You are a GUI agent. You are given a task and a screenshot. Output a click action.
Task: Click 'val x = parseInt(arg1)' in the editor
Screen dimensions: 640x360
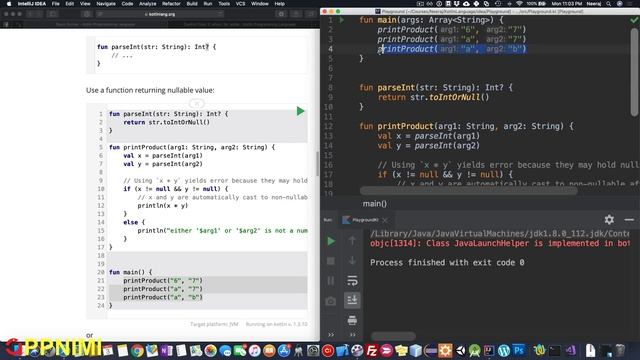[x=429, y=136]
